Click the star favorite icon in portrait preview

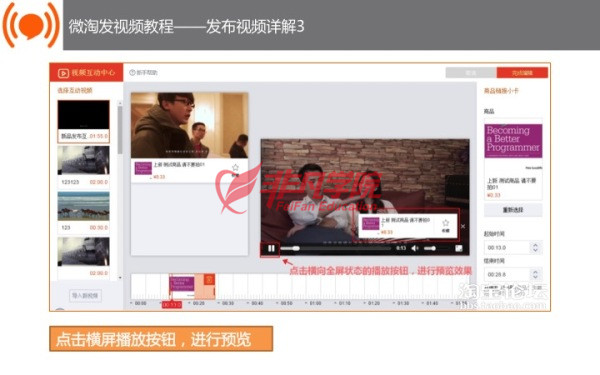(x=235, y=168)
